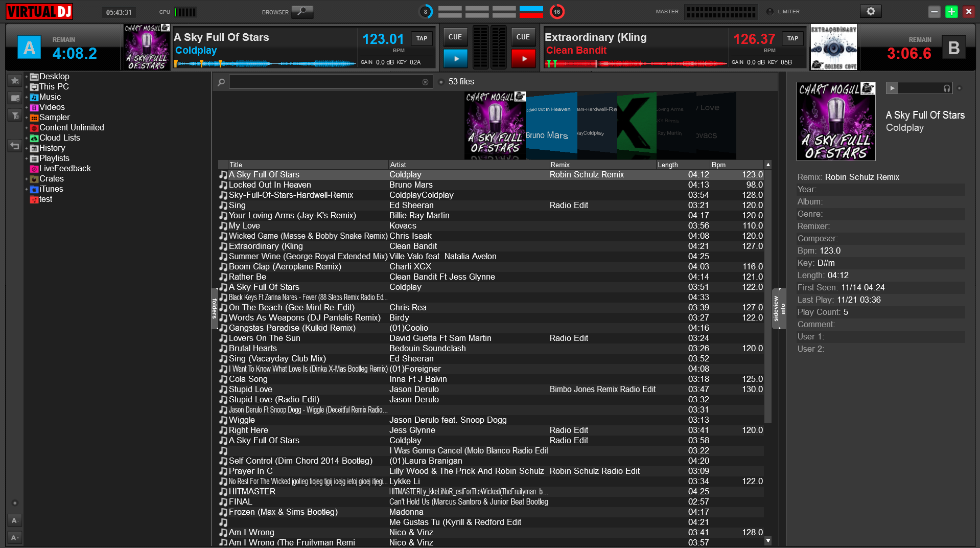
Task: Clear the search field with the X icon
Action: click(x=425, y=82)
